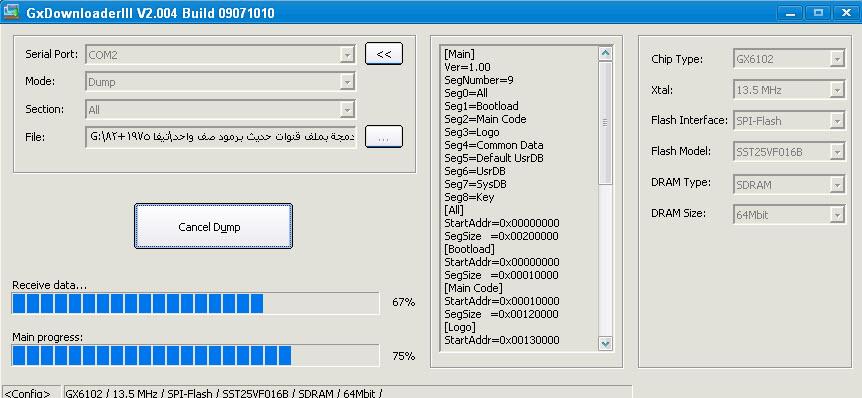Click the 67% receive data percentage
Screen dimensions: 862x398
coord(404,302)
